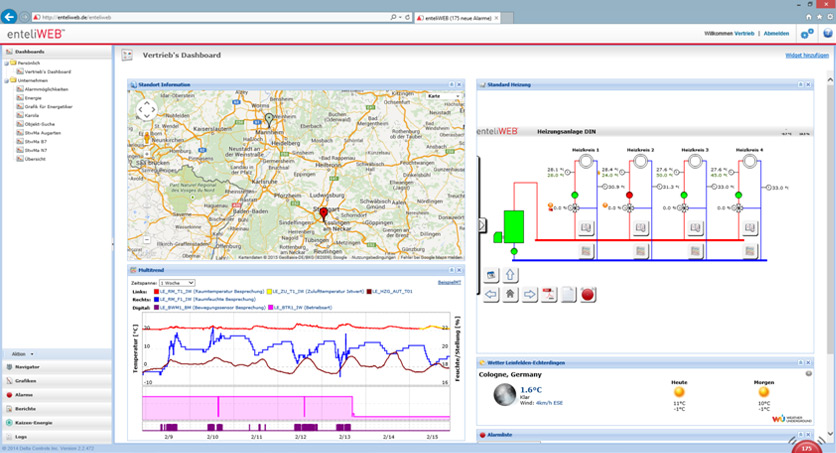Close the Multitrend widget

pyautogui.click(x=460, y=270)
